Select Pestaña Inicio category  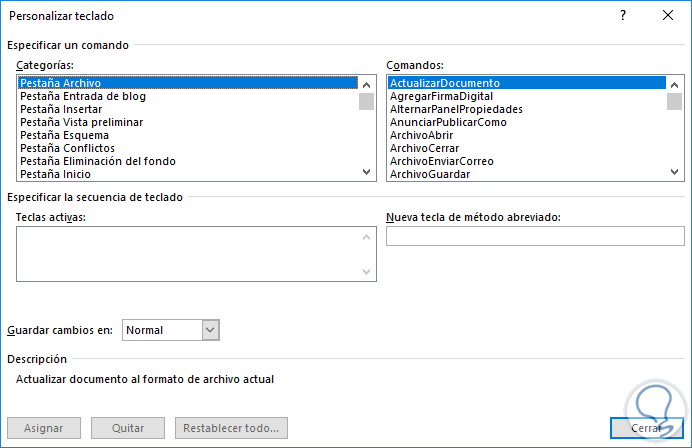point(56,174)
